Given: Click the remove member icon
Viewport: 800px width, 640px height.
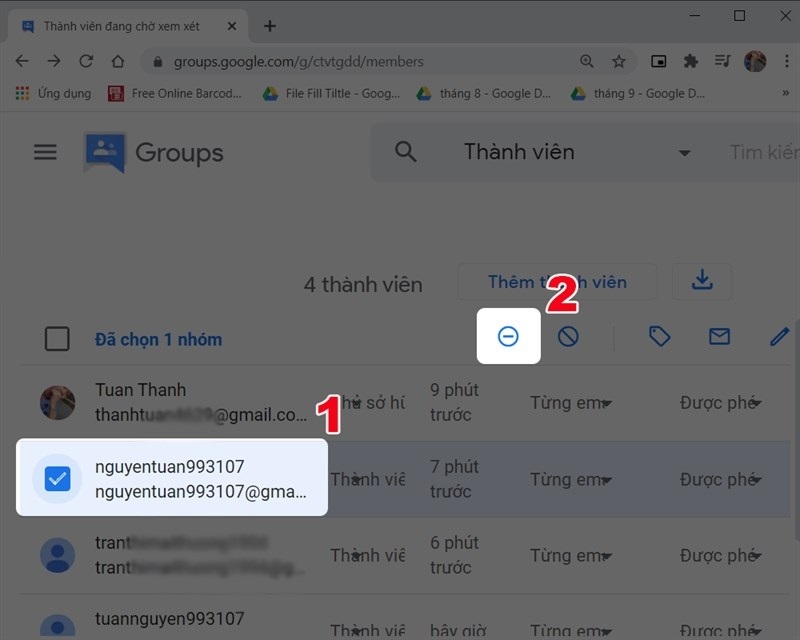Looking at the screenshot, I should 508,336.
